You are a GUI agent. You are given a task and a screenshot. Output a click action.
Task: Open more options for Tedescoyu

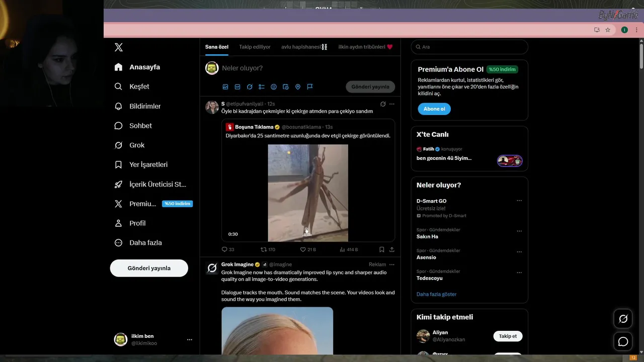(x=519, y=273)
